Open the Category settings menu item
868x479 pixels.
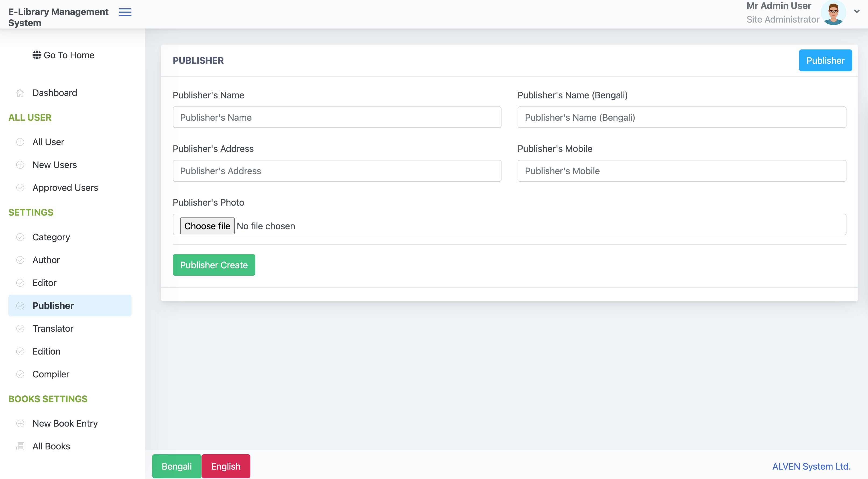pos(70,237)
